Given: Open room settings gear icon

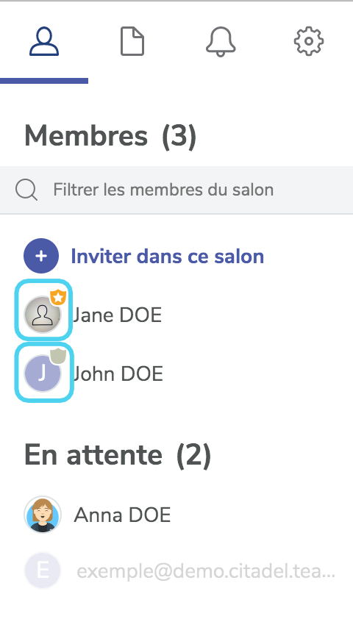Looking at the screenshot, I should click(x=309, y=41).
